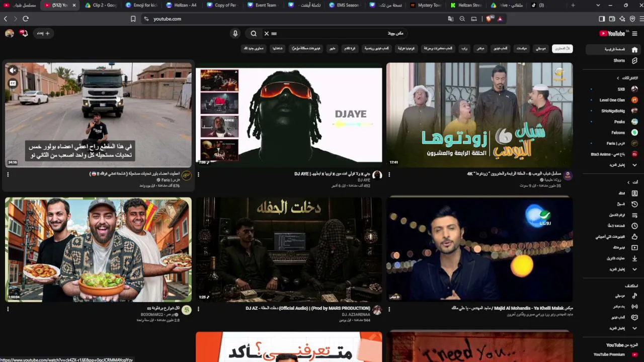Open the account avatar menu
Viewport: 644px width, 362px height.
[x=9, y=33]
